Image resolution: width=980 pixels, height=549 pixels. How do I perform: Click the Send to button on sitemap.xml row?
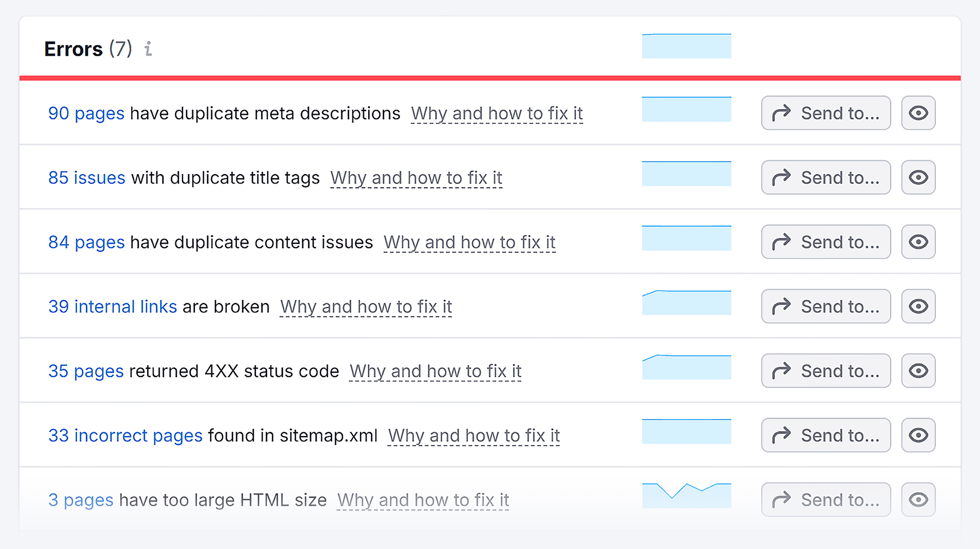point(826,435)
